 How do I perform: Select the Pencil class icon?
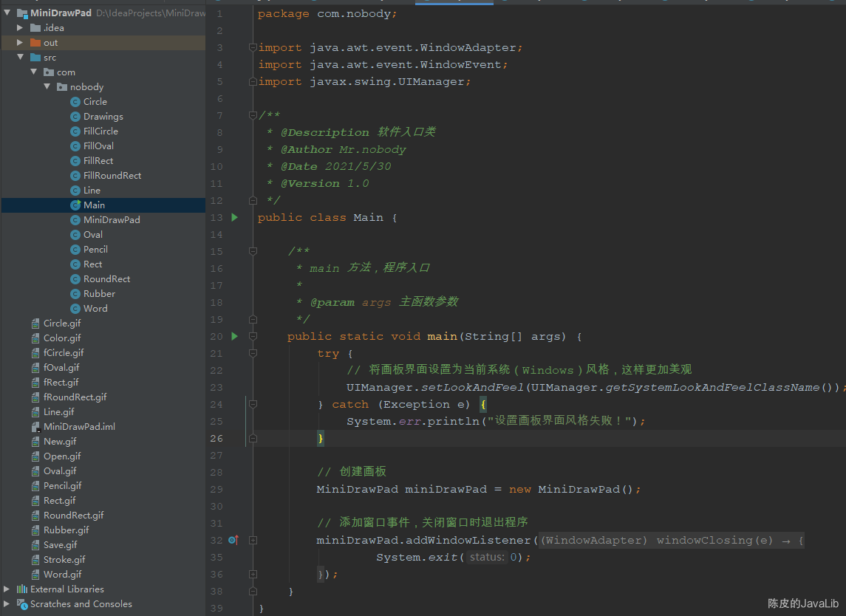(75, 250)
